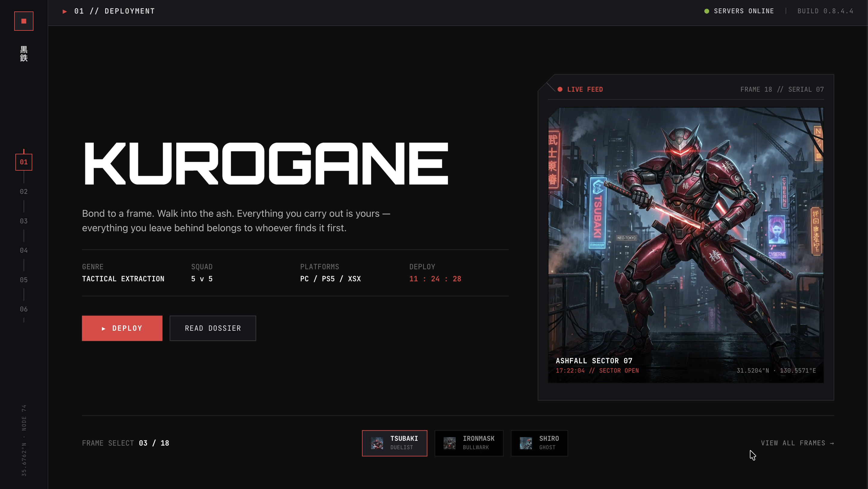Click the LIVE FEED label

[585, 89]
